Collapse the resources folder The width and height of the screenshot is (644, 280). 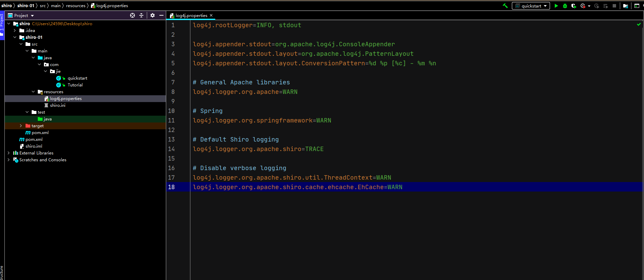point(33,92)
